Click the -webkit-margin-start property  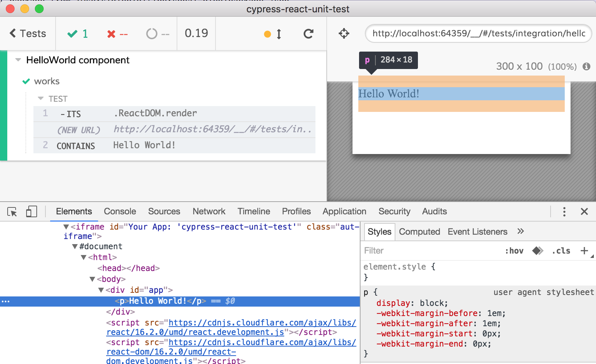point(439,333)
